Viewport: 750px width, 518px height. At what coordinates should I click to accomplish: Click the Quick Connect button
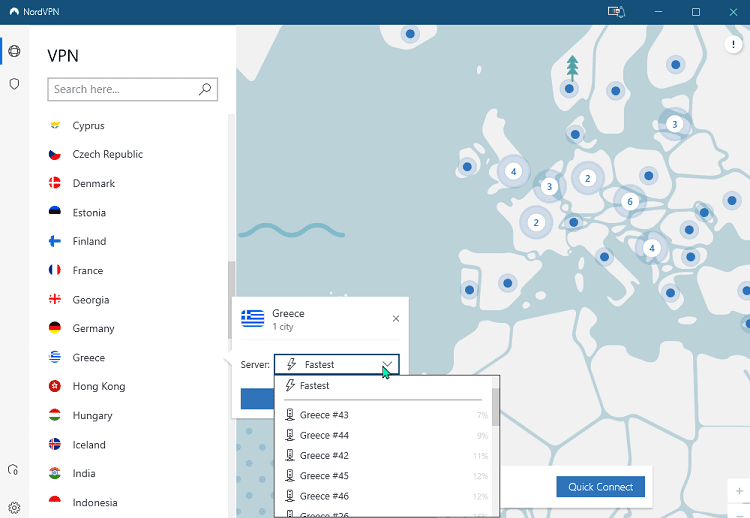[600, 486]
